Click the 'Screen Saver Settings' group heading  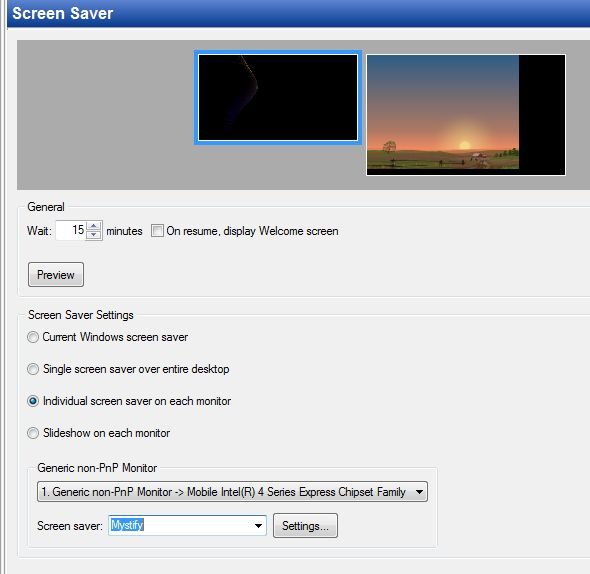coord(81,315)
